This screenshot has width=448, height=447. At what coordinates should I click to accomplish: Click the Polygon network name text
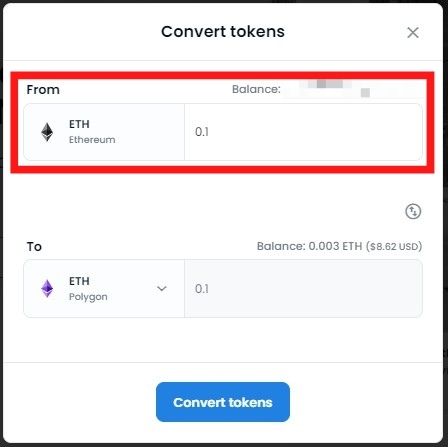pos(88,297)
